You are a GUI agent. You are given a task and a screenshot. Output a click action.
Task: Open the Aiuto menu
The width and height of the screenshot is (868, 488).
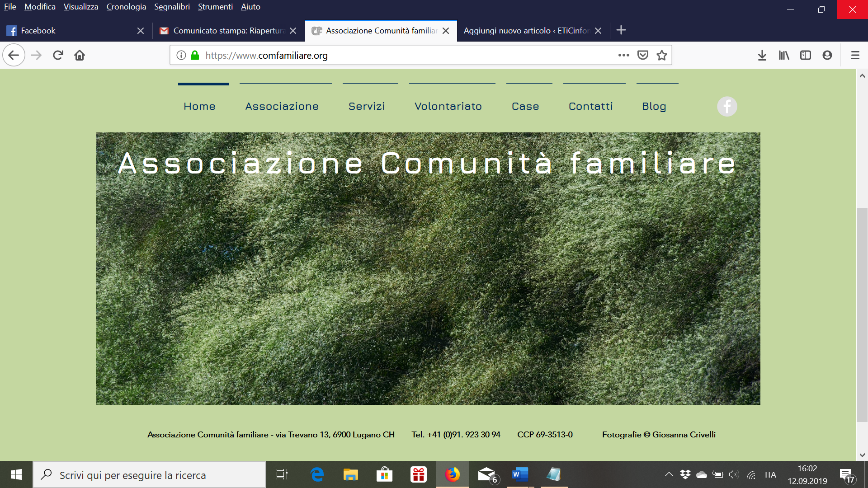point(250,7)
